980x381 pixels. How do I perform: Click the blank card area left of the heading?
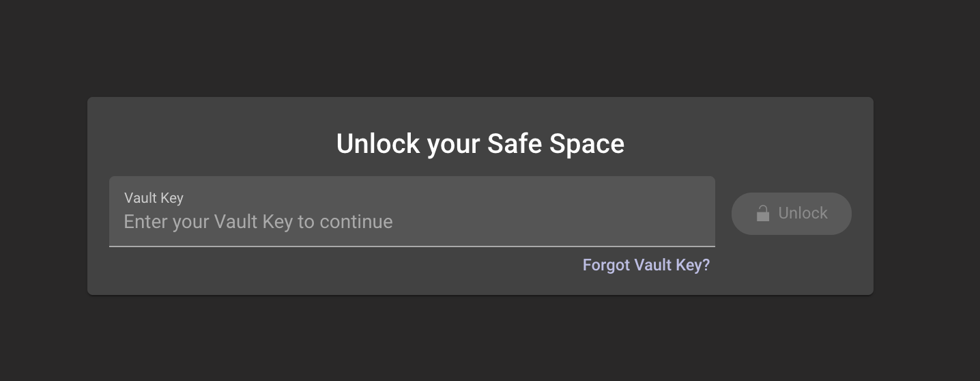[x=205, y=140]
